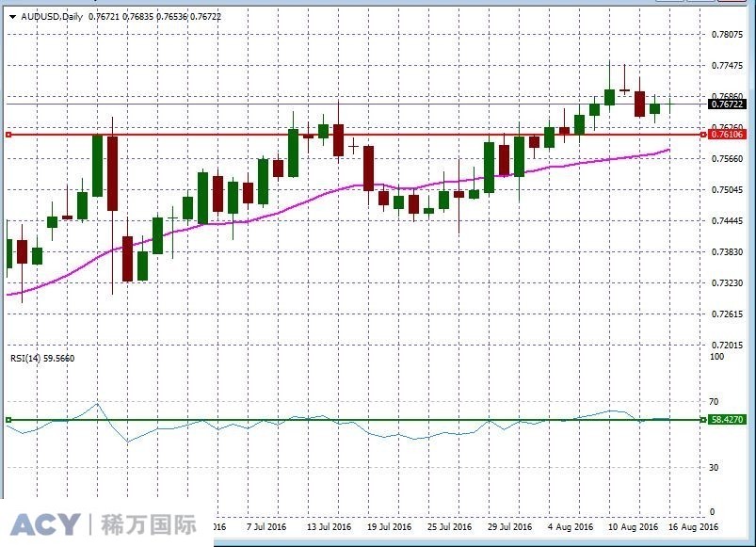
Task: Click the 0.78075 price axis value
Action: 727,34
